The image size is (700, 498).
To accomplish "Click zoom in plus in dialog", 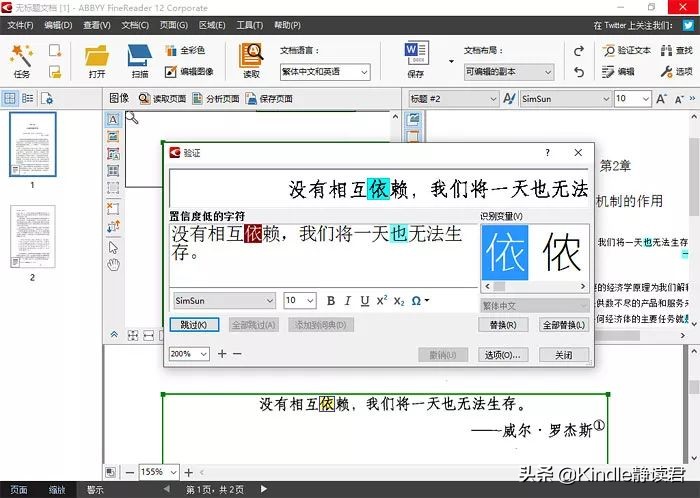I will [x=222, y=354].
